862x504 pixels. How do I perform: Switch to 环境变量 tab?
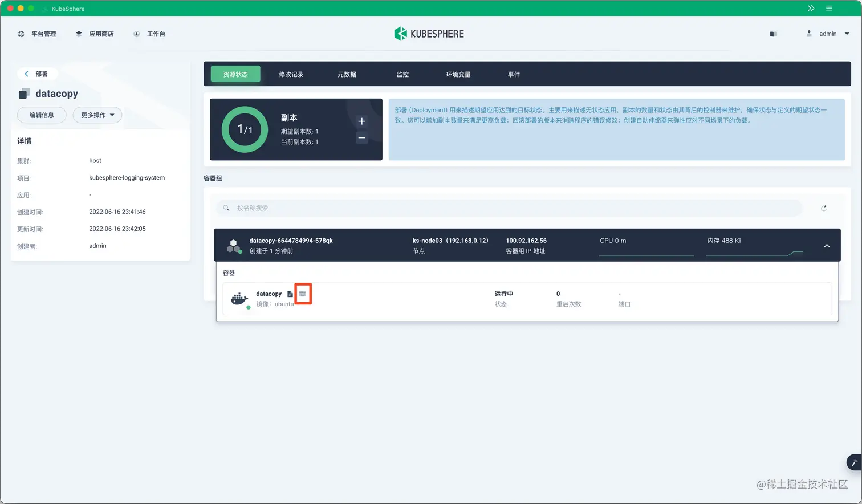tap(458, 74)
